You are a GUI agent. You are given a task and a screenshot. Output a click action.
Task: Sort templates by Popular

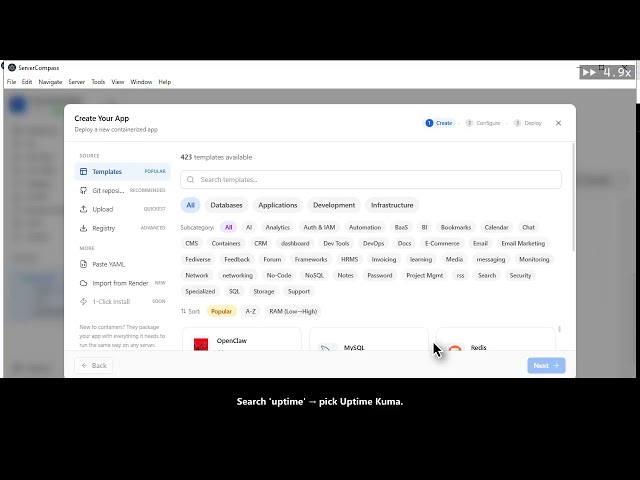pos(221,311)
